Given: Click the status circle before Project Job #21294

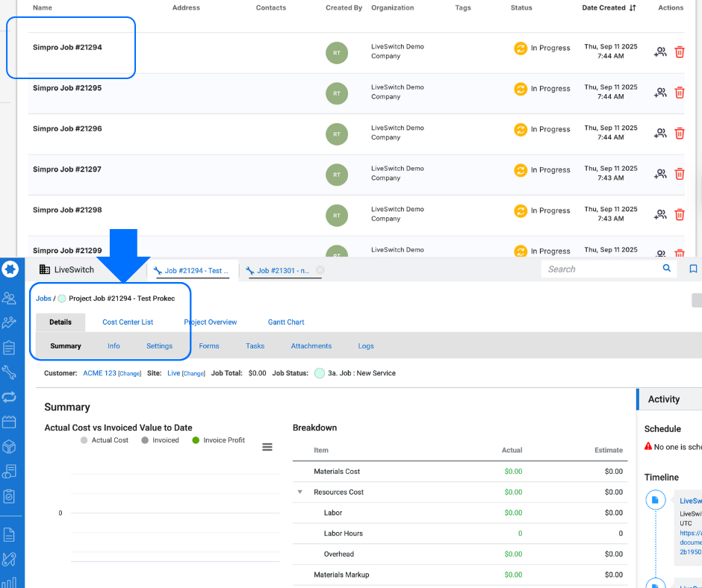Looking at the screenshot, I should 62,298.
